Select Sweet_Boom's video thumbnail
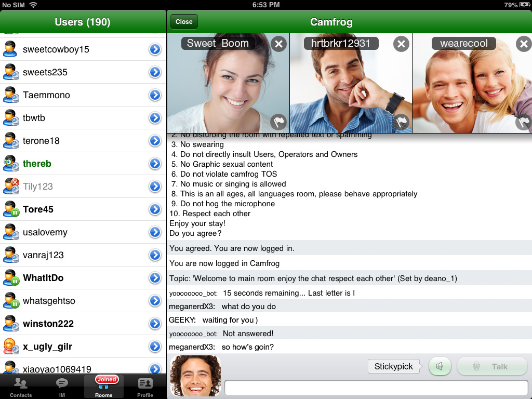 (229, 83)
